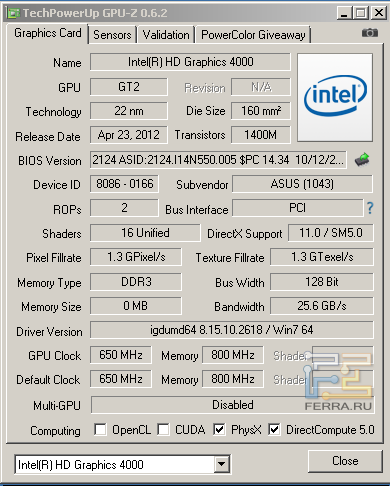
Task: Click the camera screenshot icon
Action: pyautogui.click(x=370, y=33)
